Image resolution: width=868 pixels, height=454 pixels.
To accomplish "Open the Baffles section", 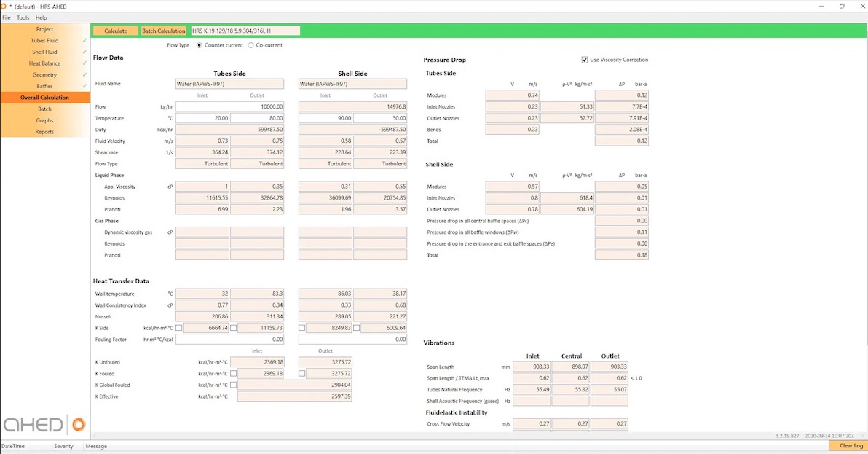I will (45, 87).
